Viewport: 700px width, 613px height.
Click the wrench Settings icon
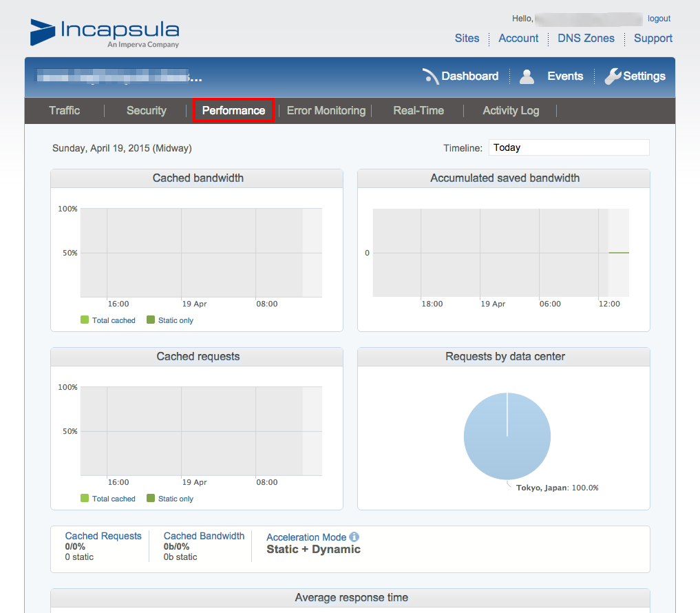pyautogui.click(x=613, y=76)
